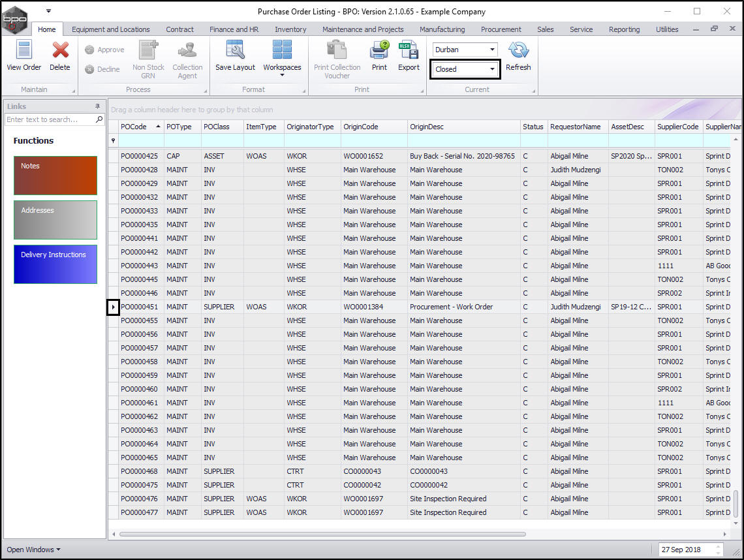
Task: Open the Delivery Instructions tile
Action: pos(55,264)
